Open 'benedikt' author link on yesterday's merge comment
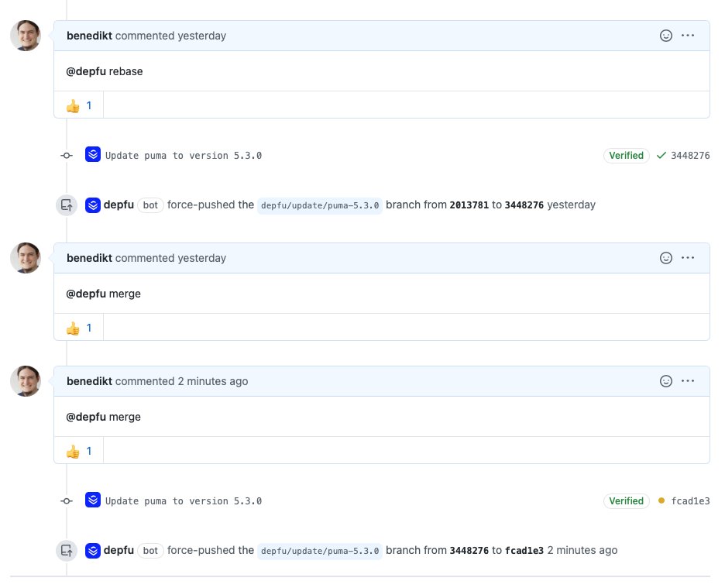 (x=89, y=258)
